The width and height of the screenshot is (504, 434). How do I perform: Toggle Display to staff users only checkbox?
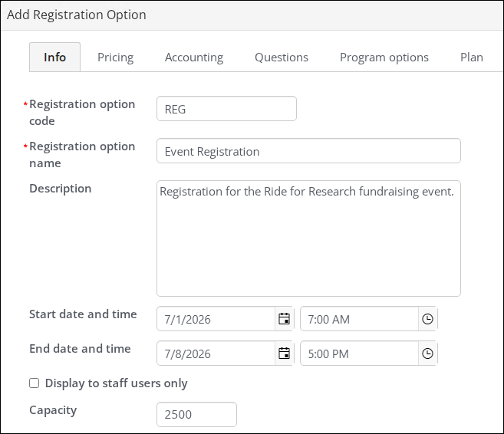coord(34,383)
